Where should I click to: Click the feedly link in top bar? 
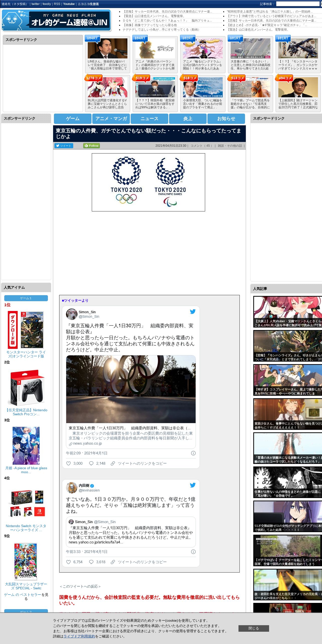[47, 4]
